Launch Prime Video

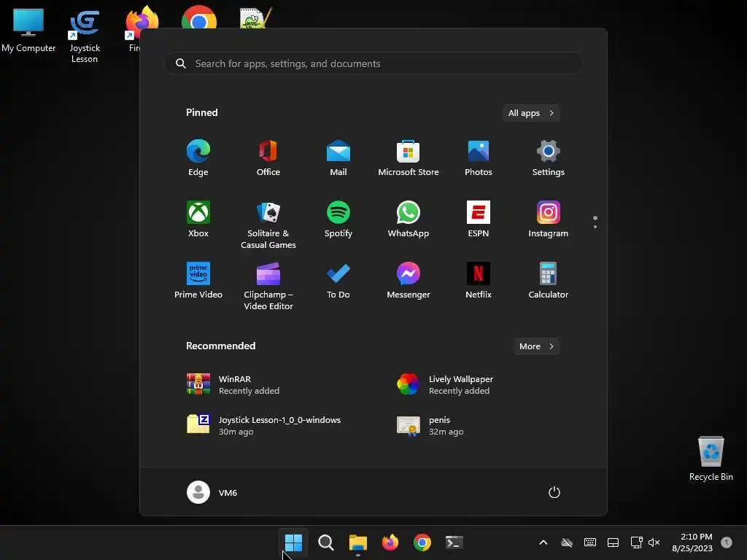[x=198, y=281]
